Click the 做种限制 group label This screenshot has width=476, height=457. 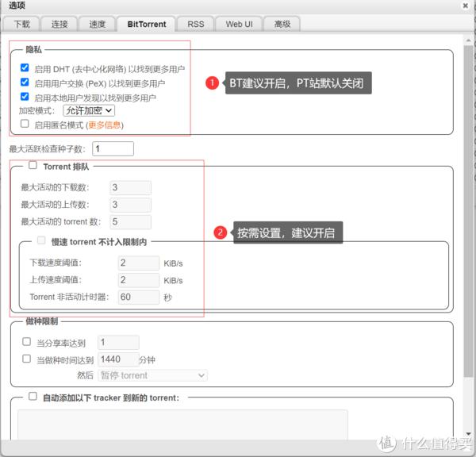pyautogui.click(x=41, y=321)
